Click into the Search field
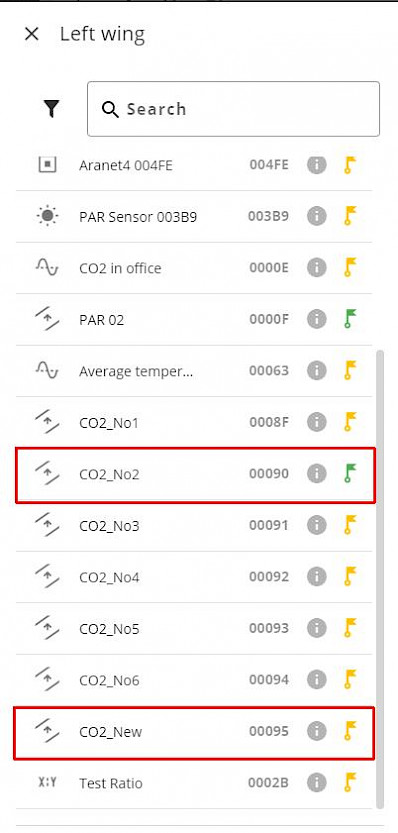Screen dimensions: 398x833 click(233, 109)
